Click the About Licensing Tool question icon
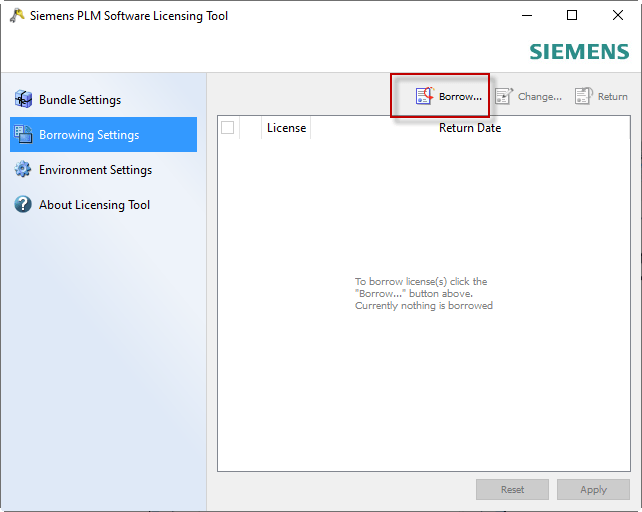The image size is (642, 512). [23, 204]
